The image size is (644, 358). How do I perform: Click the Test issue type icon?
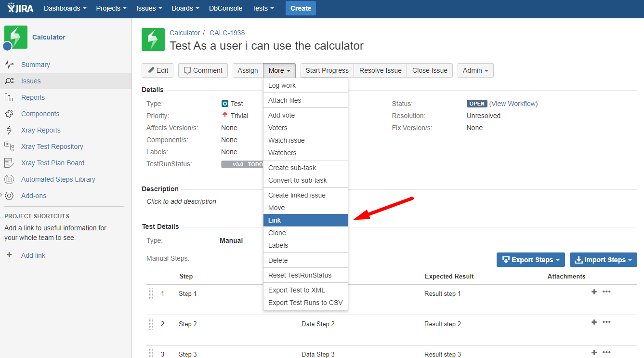(225, 104)
